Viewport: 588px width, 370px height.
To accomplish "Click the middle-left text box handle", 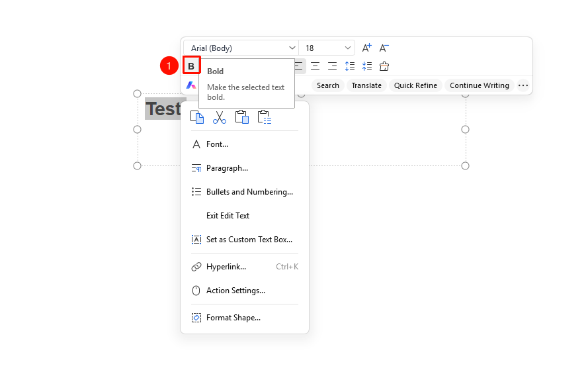I will [x=138, y=130].
